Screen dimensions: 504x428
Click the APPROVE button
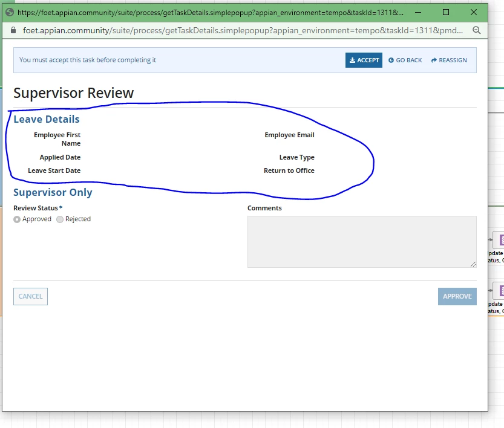(x=457, y=296)
